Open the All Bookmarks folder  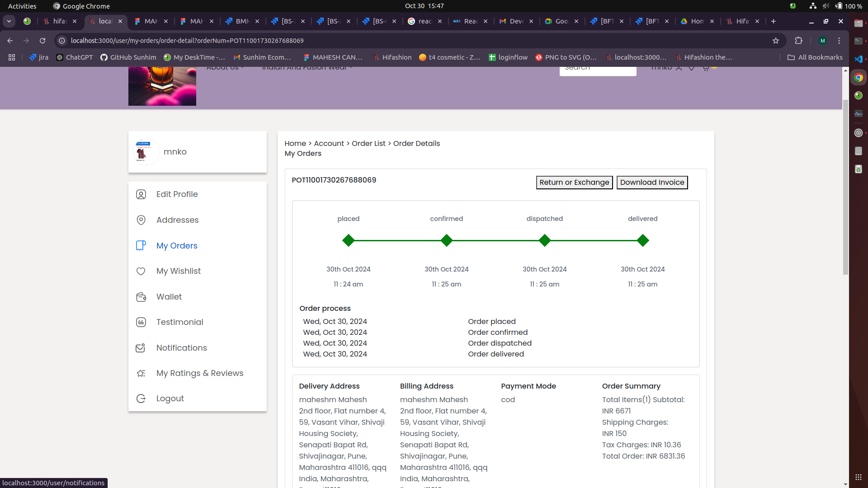(815, 57)
